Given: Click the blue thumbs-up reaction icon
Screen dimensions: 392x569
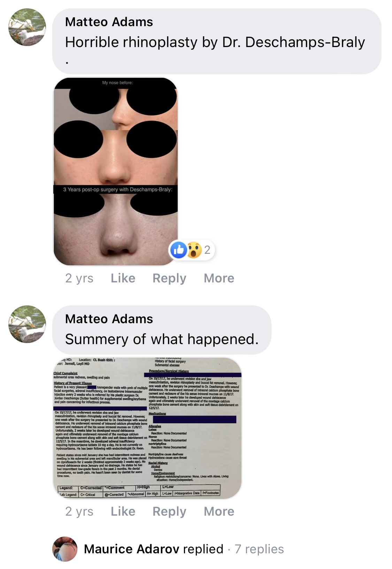Looking at the screenshot, I should coord(179,250).
